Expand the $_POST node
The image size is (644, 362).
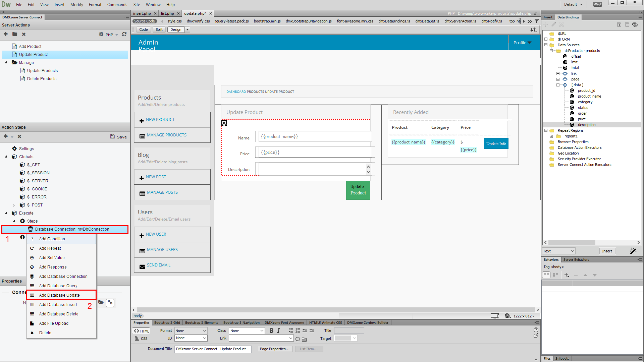pyautogui.click(x=14, y=205)
